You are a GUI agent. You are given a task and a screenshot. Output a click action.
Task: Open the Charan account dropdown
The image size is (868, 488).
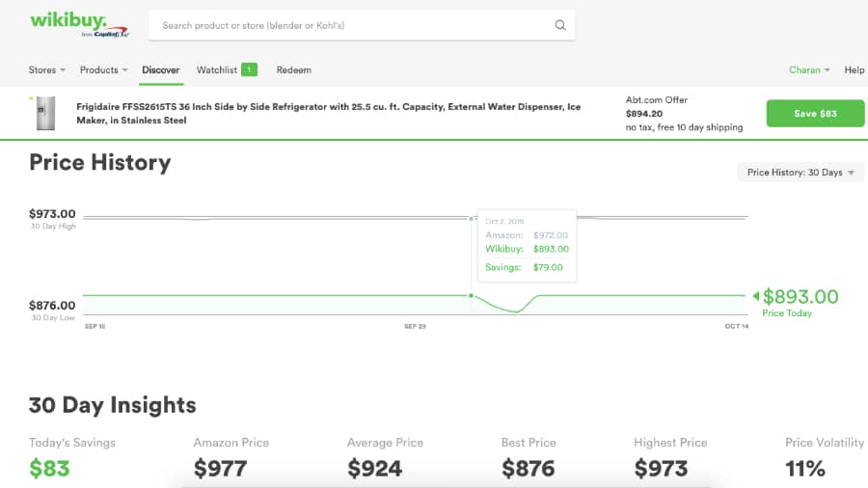[x=809, y=70]
